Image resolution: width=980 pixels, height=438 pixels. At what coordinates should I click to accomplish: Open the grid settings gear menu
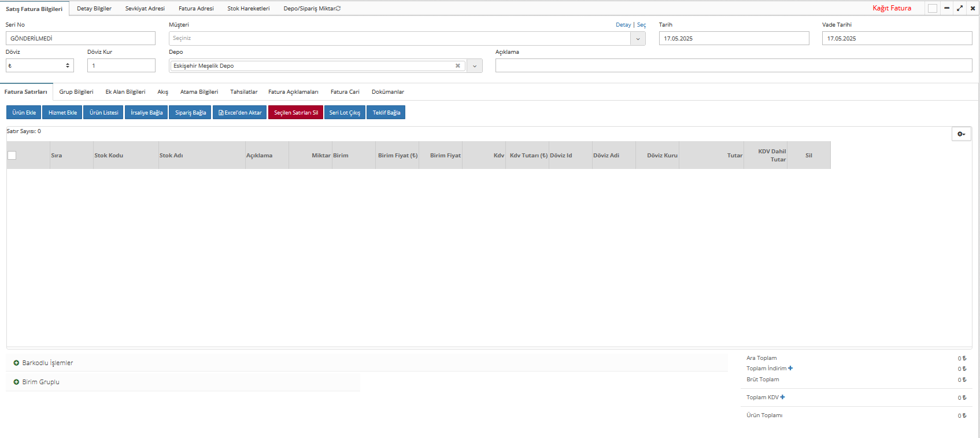click(961, 134)
